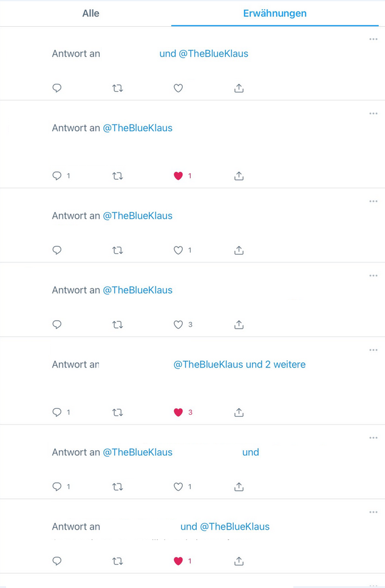Expand the three-dot menu on second tweet
Screen dimensions: 385x588
373,114
